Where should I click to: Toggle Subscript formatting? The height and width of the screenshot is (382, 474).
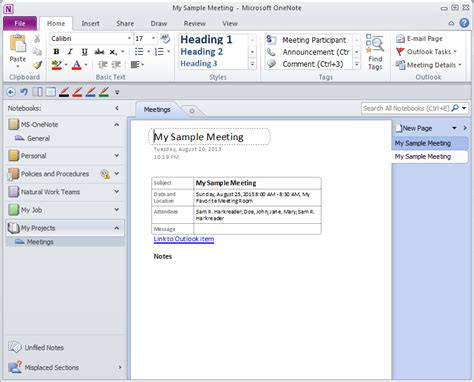click(113, 52)
